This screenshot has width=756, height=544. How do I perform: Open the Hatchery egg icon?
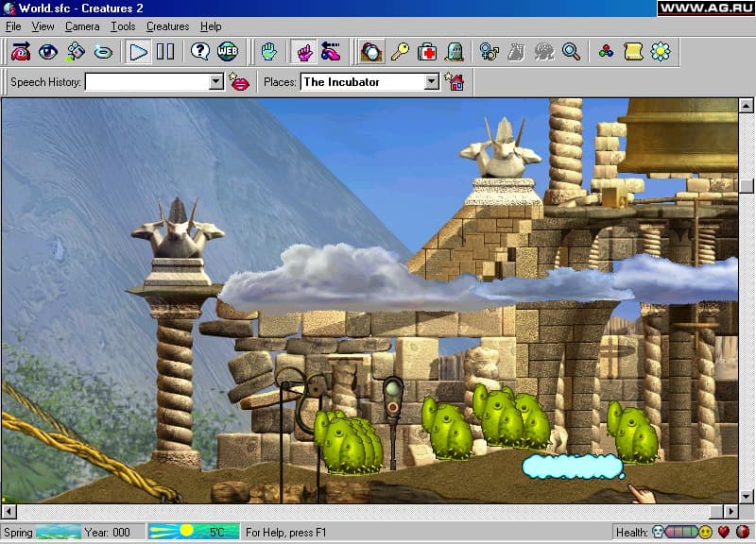(x=371, y=52)
